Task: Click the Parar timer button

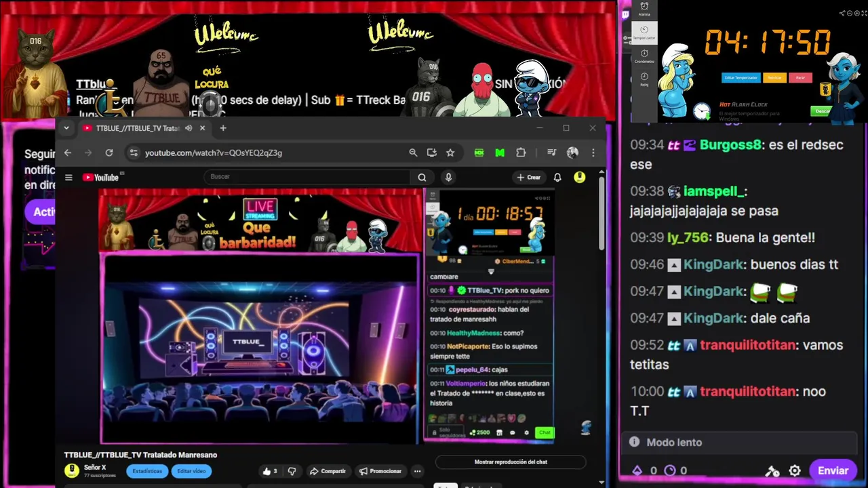Action: click(800, 78)
